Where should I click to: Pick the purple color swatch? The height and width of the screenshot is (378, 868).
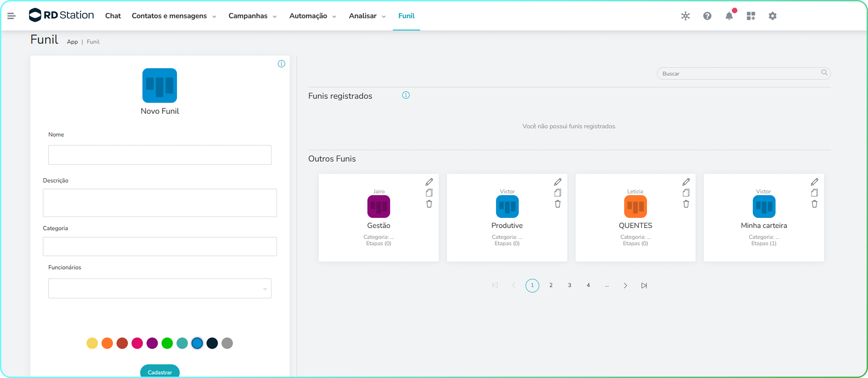coord(152,343)
